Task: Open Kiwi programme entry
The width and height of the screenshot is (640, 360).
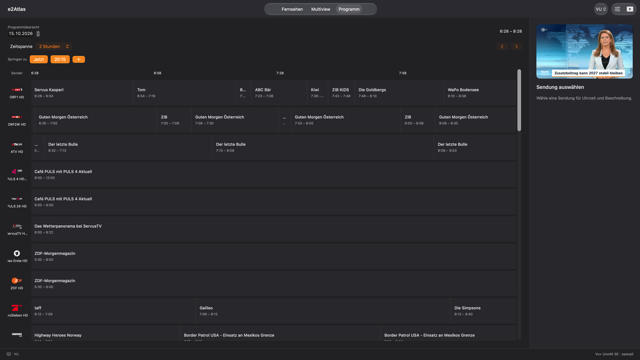Action: 318,93
